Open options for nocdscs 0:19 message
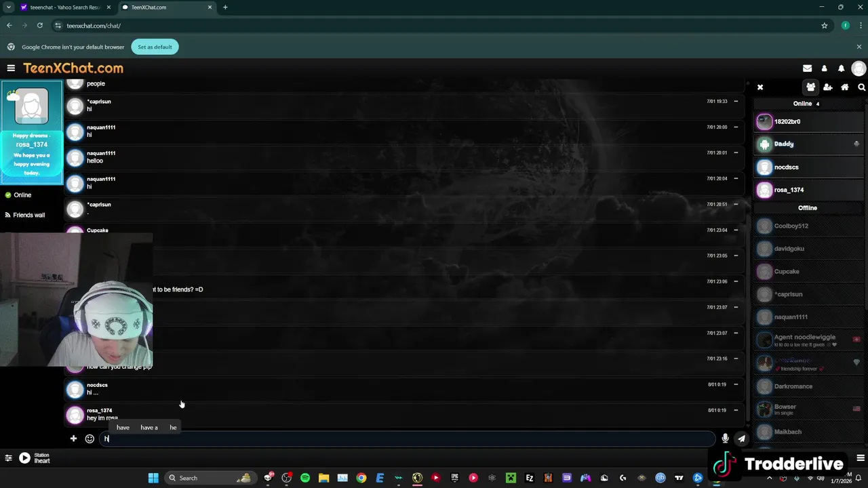Image resolution: width=868 pixels, height=488 pixels. [x=736, y=385]
